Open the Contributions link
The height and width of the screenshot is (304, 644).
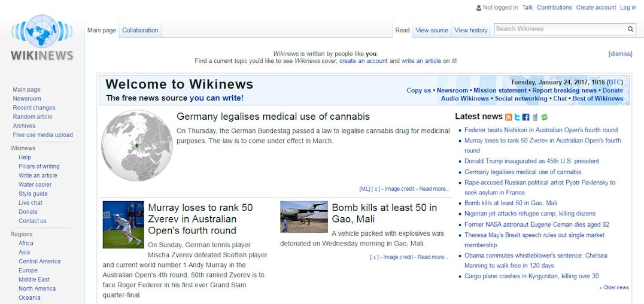(x=554, y=7)
